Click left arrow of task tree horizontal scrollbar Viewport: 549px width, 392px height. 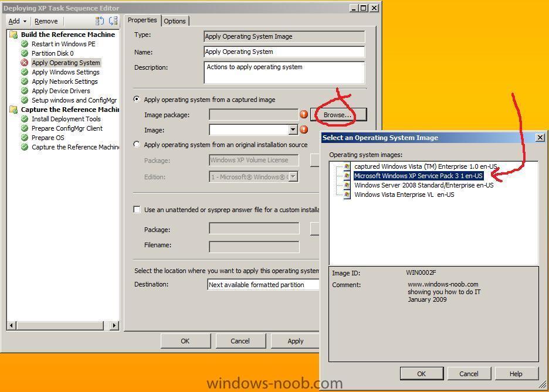12,325
